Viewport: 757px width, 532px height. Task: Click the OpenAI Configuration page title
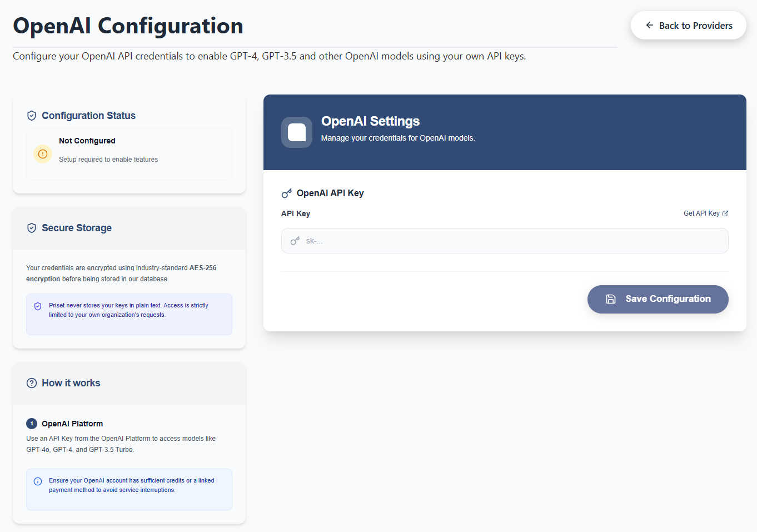coord(128,26)
